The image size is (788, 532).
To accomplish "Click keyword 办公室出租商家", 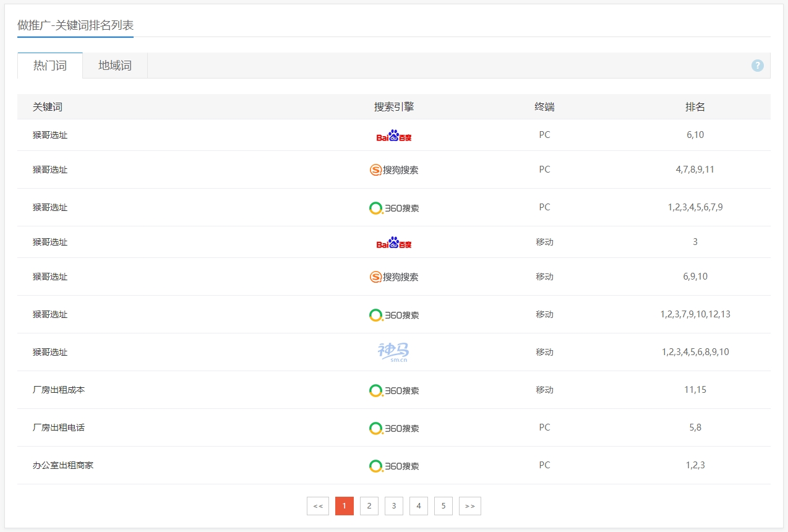I will [63, 465].
